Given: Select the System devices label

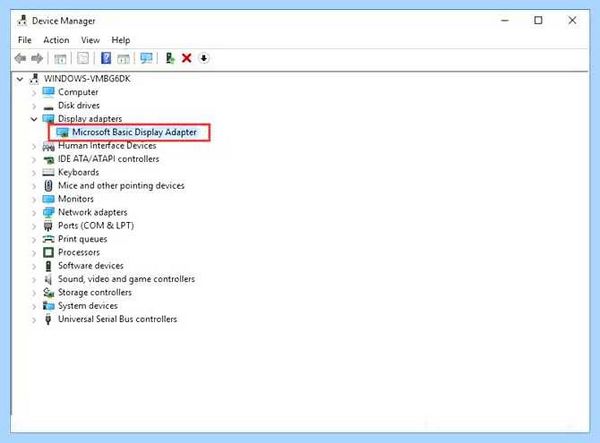Looking at the screenshot, I should pos(88,306).
